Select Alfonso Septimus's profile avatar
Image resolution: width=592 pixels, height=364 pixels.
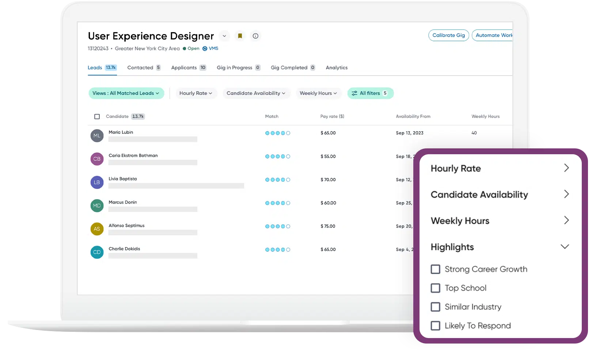coord(96,229)
